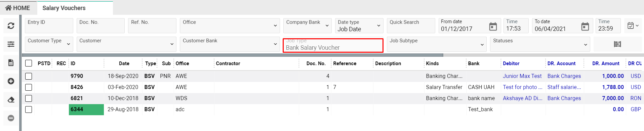
Task: Click the document report icon in sidebar
Action: tap(11, 62)
